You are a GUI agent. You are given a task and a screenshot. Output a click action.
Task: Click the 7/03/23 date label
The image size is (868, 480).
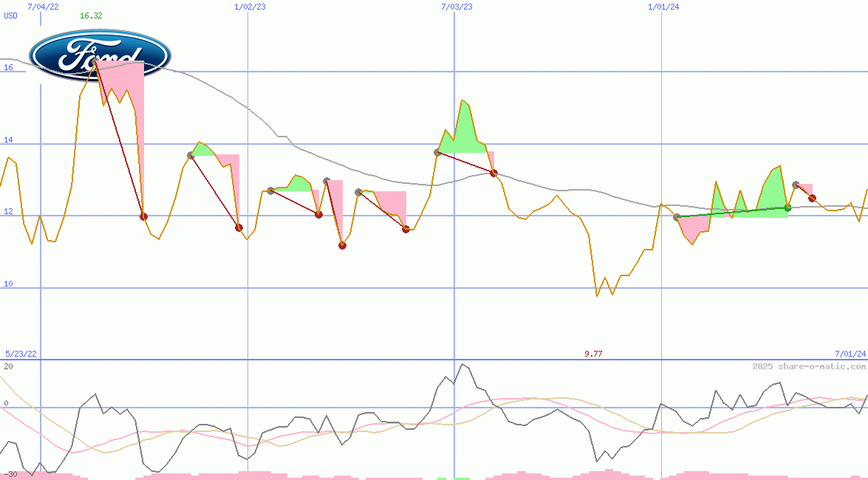[457, 7]
